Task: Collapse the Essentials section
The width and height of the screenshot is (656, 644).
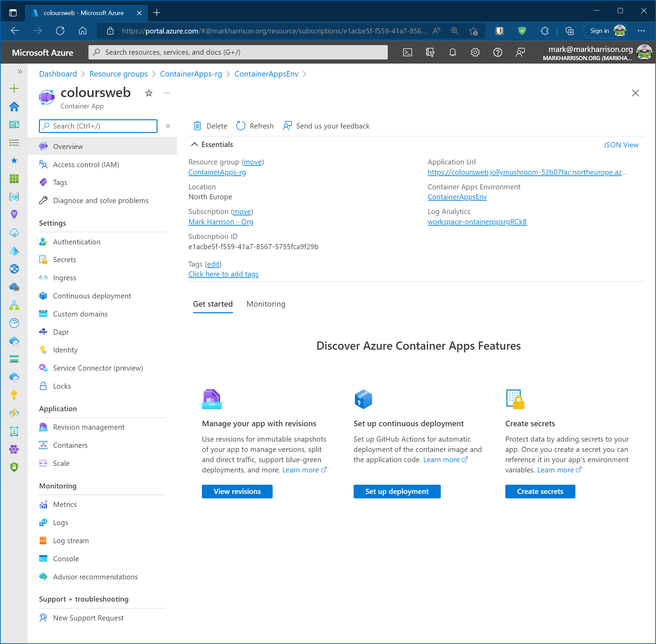Action: (194, 144)
